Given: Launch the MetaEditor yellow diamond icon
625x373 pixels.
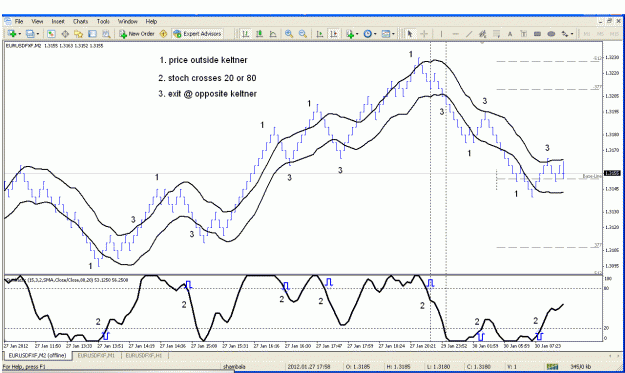Looking at the screenshot, I should (163, 34).
